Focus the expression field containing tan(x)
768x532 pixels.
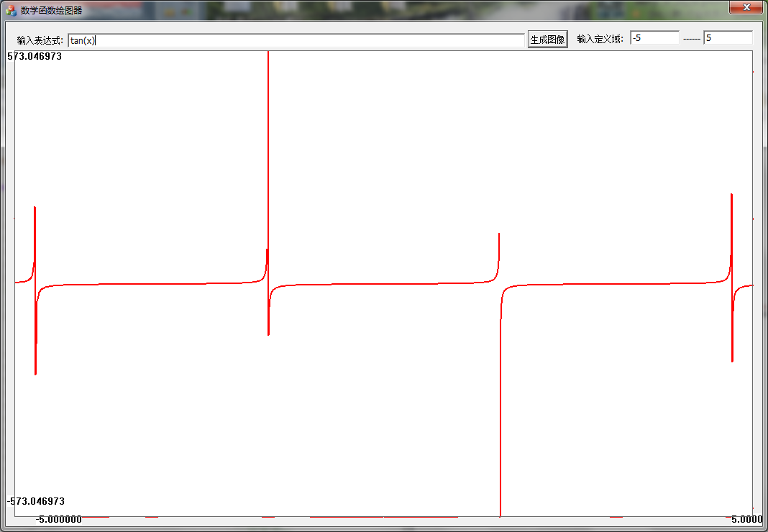pyautogui.click(x=296, y=40)
